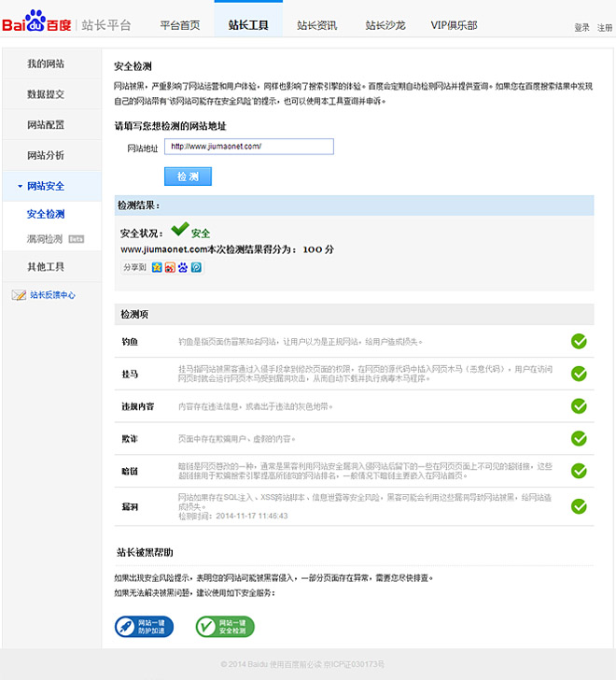Collapse the 网站安全 sidebar section
The image size is (616, 680).
(x=45, y=186)
